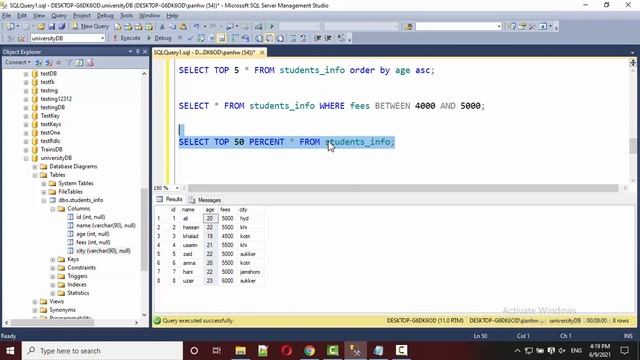Click the Undo toolbar icon

[x=197, y=27]
